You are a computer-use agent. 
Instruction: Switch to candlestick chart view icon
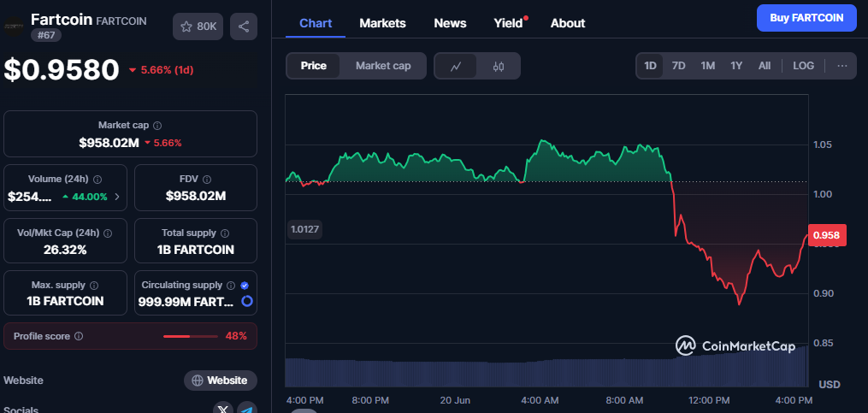(x=499, y=67)
